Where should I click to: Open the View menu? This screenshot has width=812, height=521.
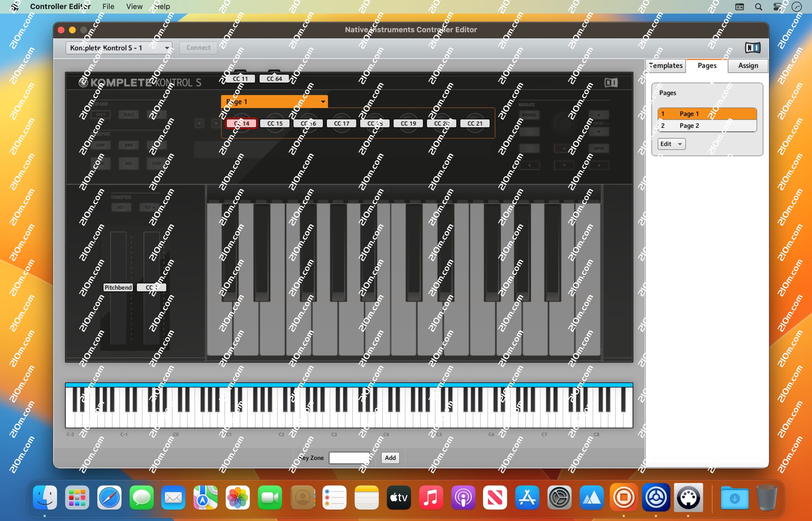(x=134, y=7)
